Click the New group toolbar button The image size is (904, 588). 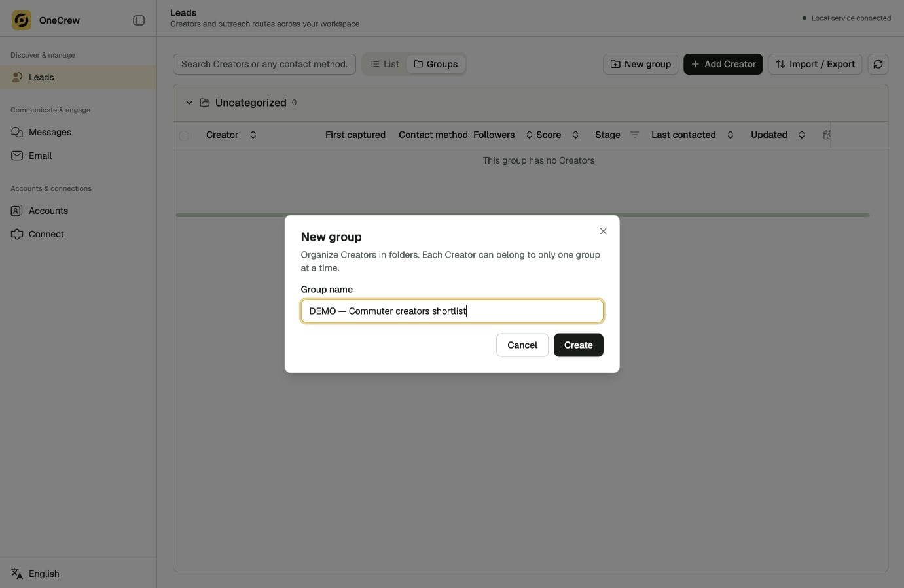pos(640,64)
